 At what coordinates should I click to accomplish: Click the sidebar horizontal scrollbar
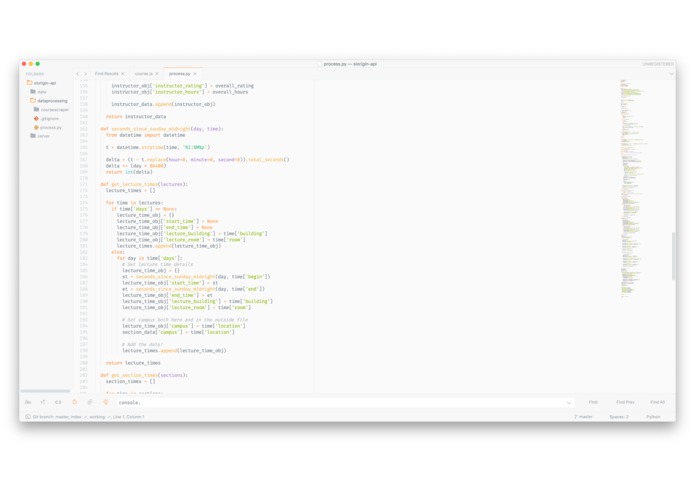[45, 391]
